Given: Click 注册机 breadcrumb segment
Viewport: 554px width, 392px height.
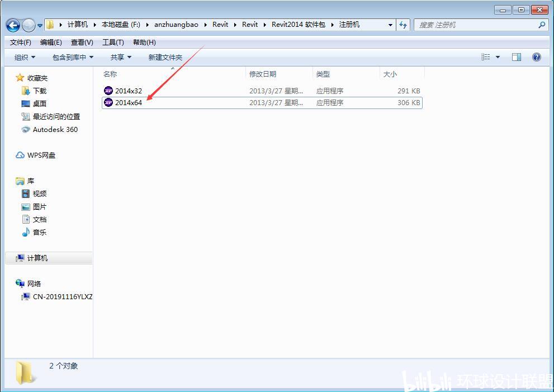Looking at the screenshot, I should coord(349,25).
